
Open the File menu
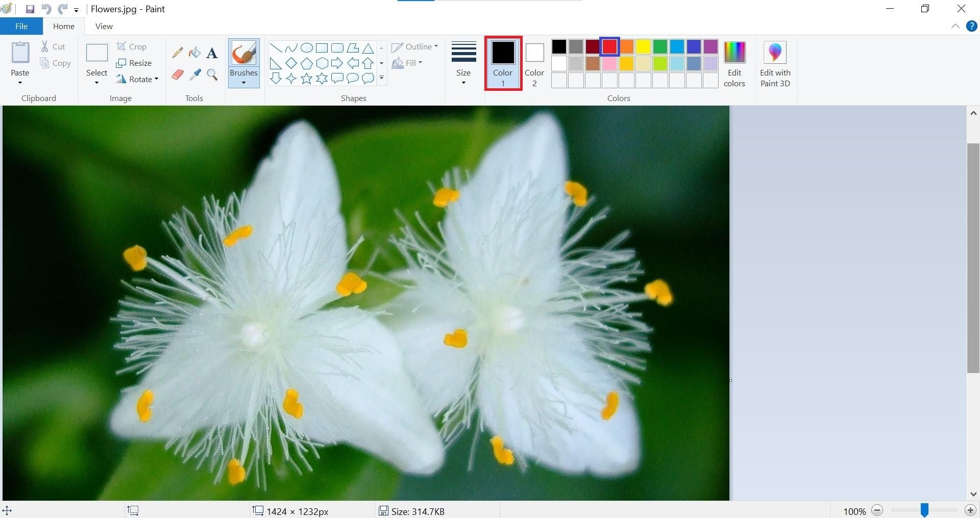pyautogui.click(x=21, y=26)
